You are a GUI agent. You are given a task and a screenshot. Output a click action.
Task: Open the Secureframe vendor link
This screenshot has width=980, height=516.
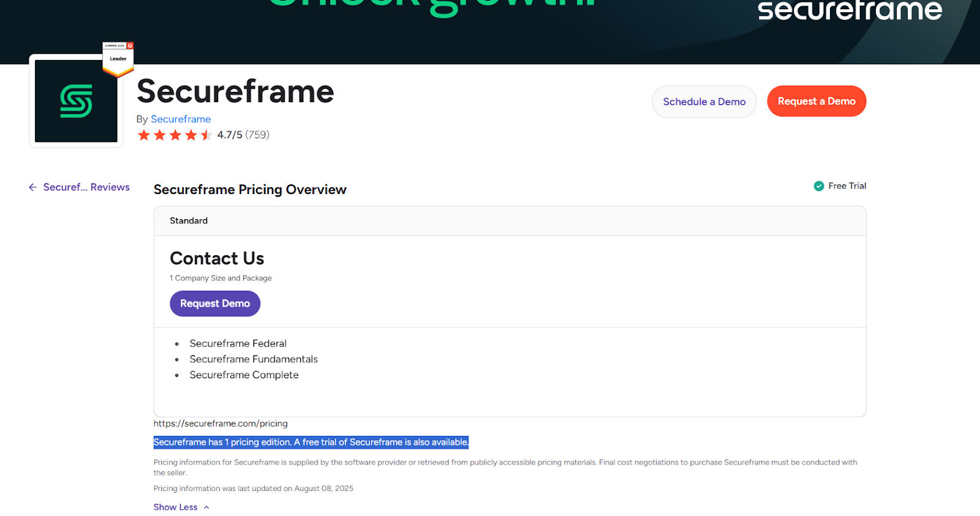tap(181, 119)
